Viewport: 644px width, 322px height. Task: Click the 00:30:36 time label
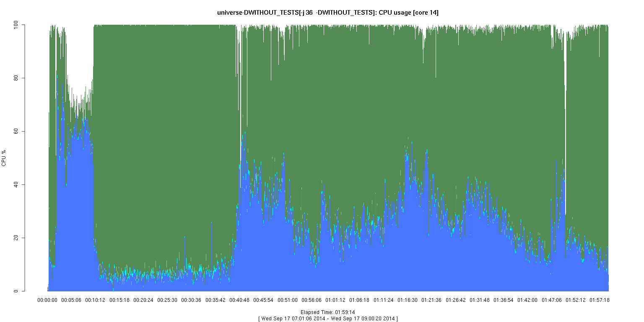192,300
